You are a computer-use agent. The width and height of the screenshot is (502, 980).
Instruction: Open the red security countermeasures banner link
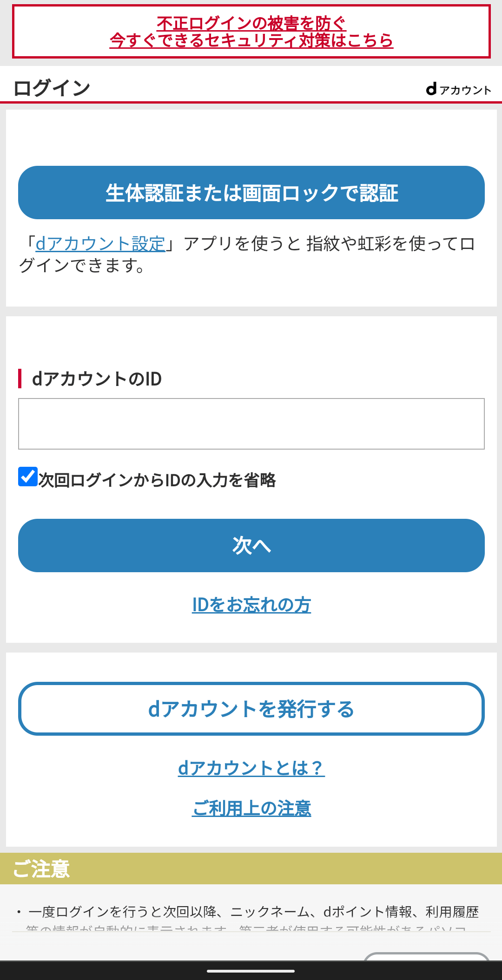click(251, 32)
